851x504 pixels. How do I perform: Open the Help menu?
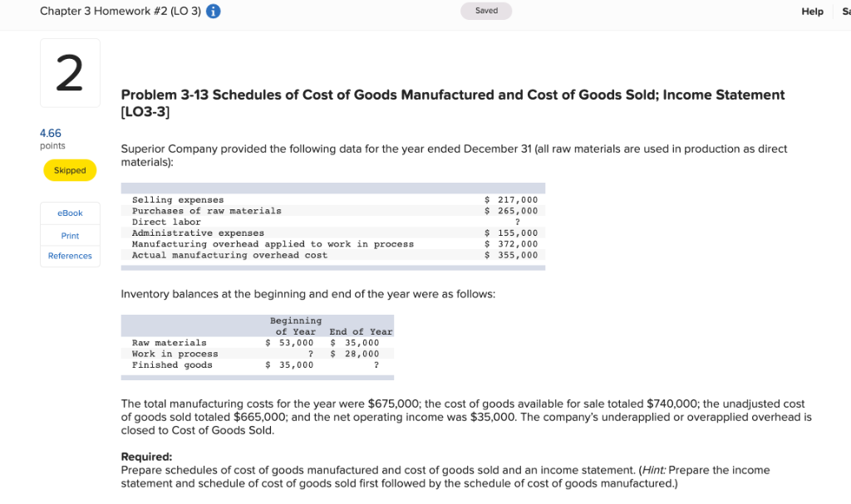click(x=812, y=12)
